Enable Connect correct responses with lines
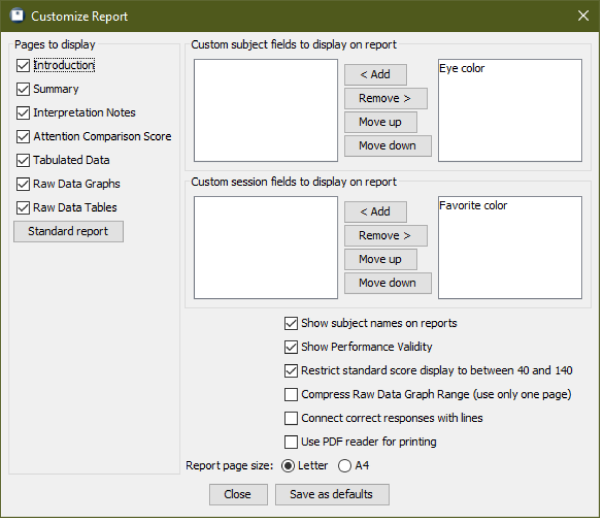This screenshot has width=600, height=518. click(x=291, y=418)
